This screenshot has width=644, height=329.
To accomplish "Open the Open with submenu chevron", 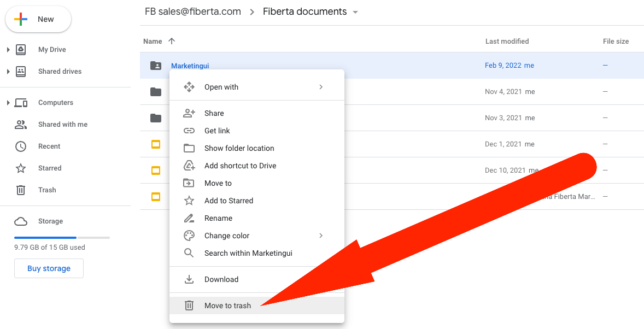I will point(321,87).
